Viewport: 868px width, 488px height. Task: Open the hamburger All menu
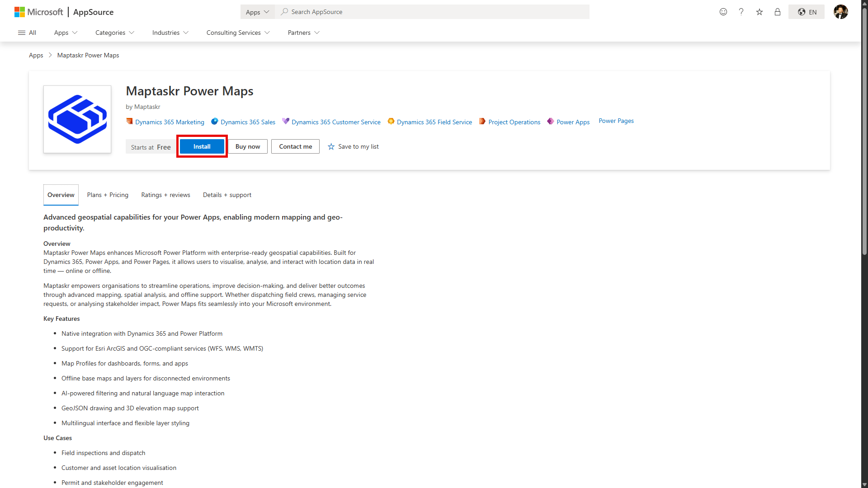click(x=27, y=33)
